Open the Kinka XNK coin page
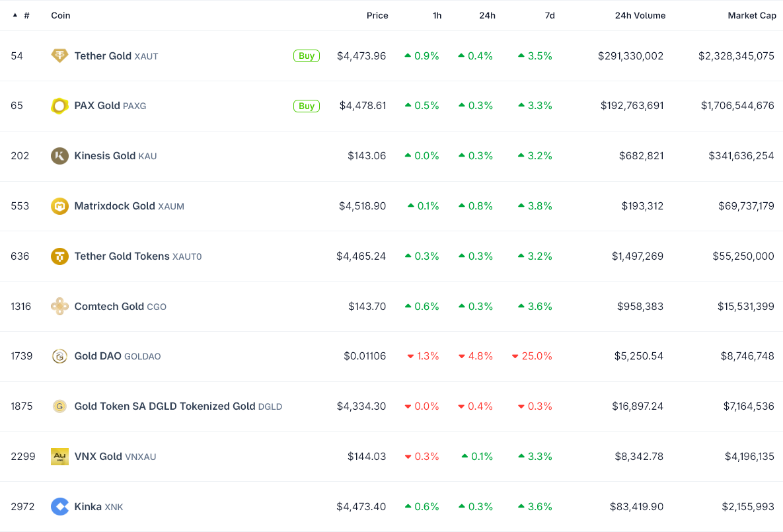Screen dimensions: 783x532 point(91,506)
